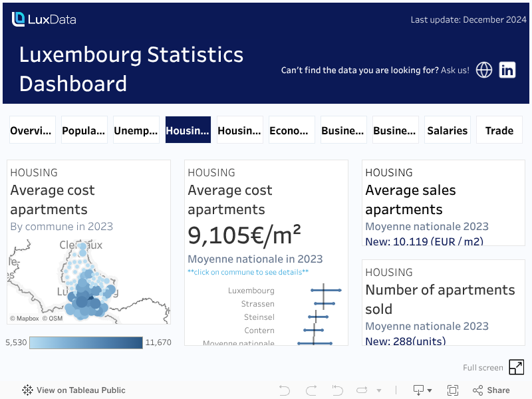Click the Tableau revert icon

337,390
